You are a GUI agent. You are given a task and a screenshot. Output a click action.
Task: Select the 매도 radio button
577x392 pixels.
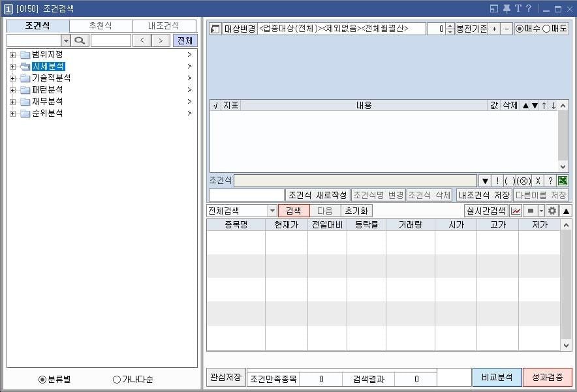tap(546, 28)
